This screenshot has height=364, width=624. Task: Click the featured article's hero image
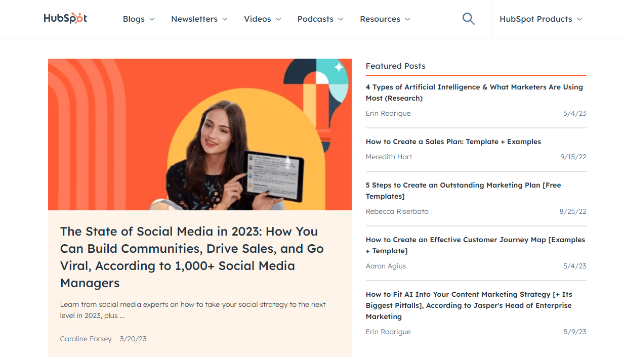(x=200, y=134)
